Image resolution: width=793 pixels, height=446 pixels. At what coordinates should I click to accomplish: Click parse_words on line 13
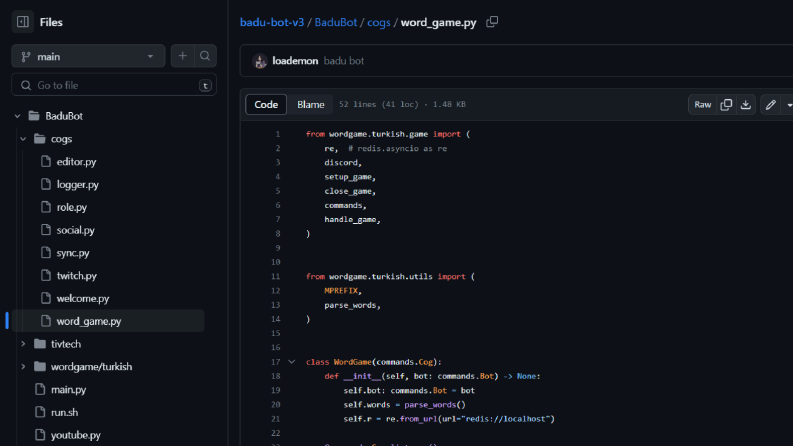click(x=350, y=305)
